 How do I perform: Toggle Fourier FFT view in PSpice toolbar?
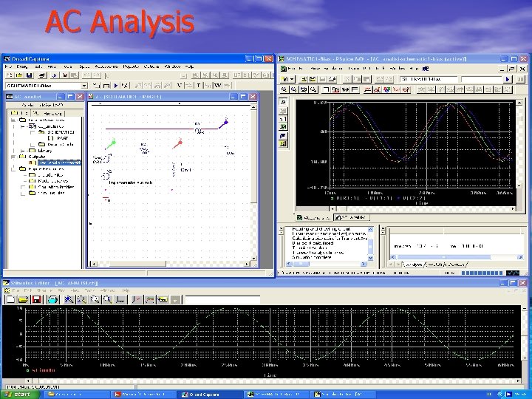[x=336, y=89]
